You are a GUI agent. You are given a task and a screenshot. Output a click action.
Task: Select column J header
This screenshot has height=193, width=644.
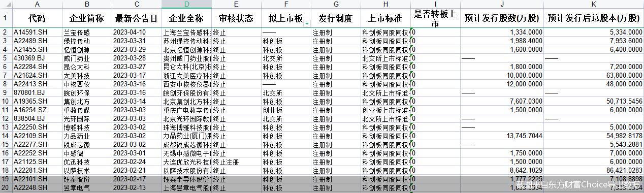(502, 4)
